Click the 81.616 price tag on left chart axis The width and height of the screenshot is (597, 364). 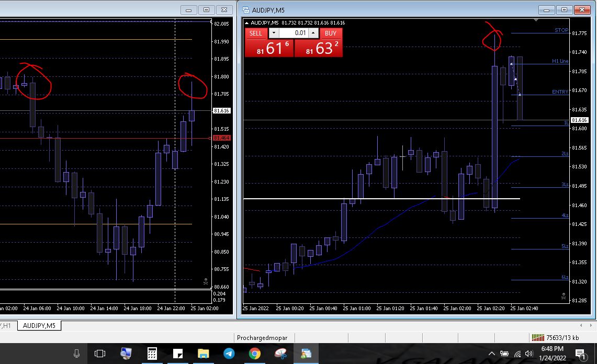point(221,110)
